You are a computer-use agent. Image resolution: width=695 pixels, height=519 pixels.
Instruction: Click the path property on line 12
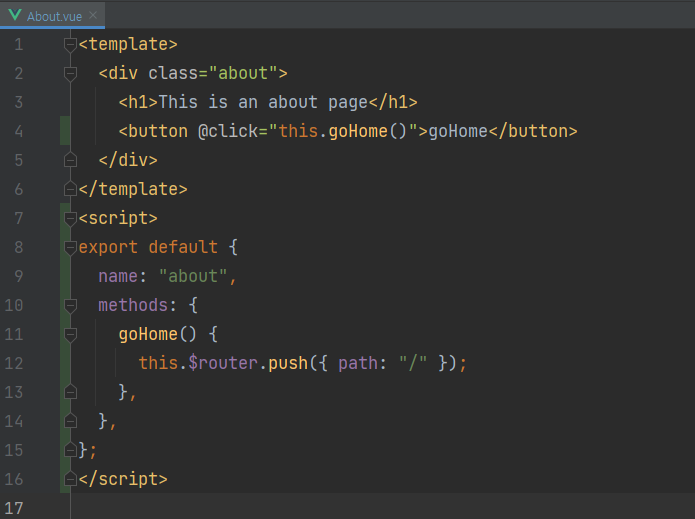(x=358, y=363)
